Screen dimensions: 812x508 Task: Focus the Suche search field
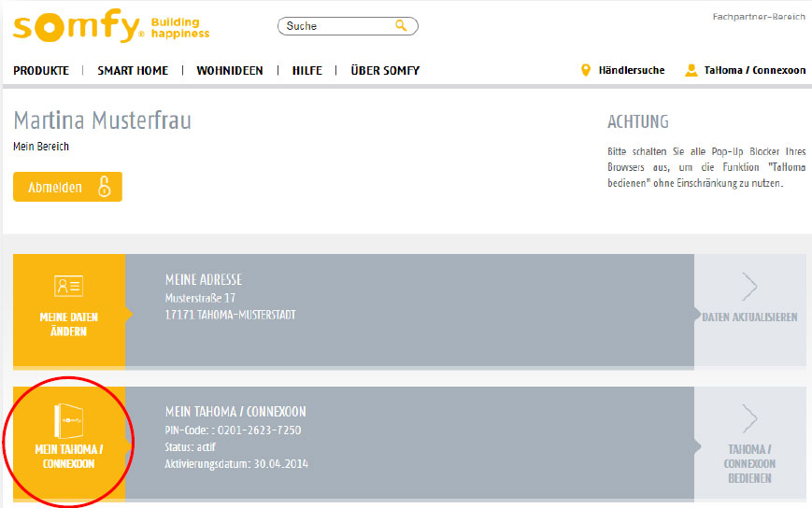348,26
